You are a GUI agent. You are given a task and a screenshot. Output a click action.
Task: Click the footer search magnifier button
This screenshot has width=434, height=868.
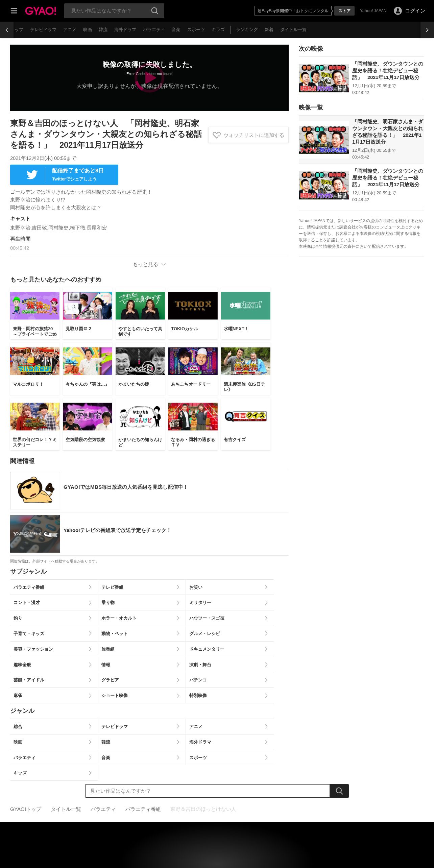(339, 791)
